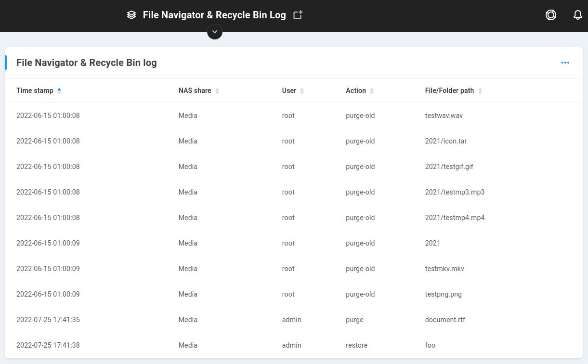Image resolution: width=588 pixels, height=364 pixels.
Task: Select the 2021/testgif.gif path cell
Action: (x=449, y=167)
